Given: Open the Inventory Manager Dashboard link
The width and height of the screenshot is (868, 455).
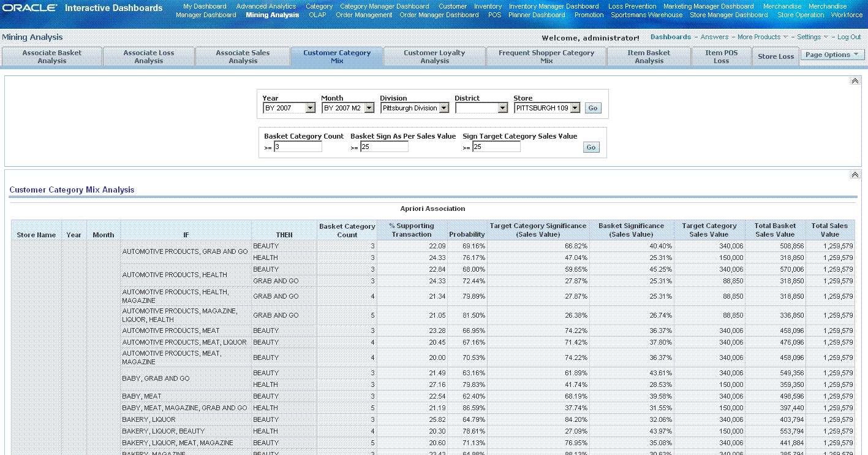Looking at the screenshot, I should click(x=554, y=6).
